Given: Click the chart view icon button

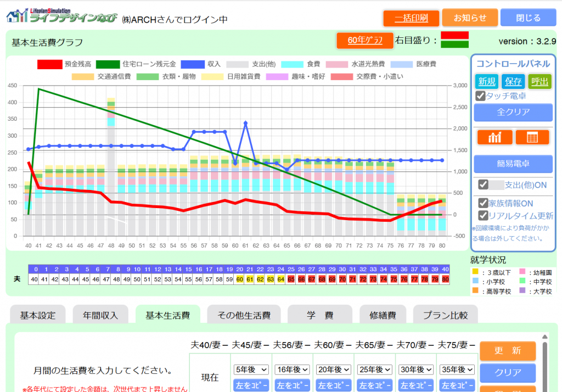Looking at the screenshot, I should (495, 137).
